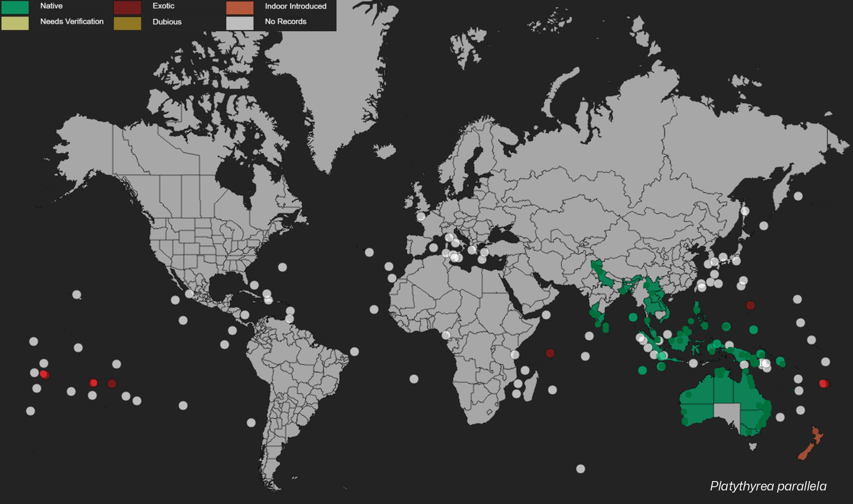Image resolution: width=853 pixels, height=504 pixels.
Task: Click New Zealand indoor introduced region
Action: pos(810,444)
